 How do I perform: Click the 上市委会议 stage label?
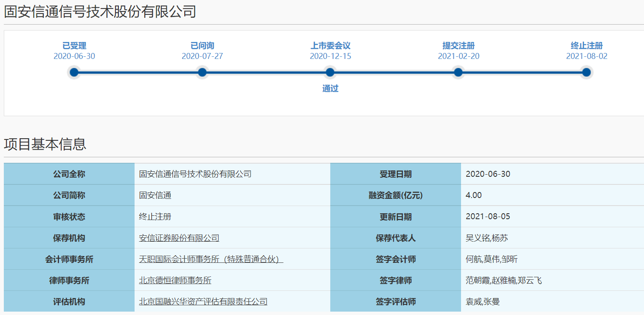(330, 46)
